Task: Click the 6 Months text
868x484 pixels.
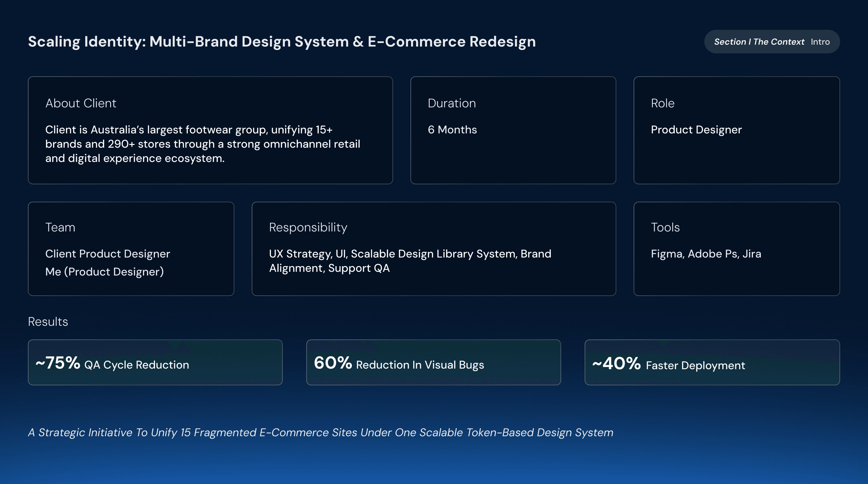Action: tap(452, 130)
